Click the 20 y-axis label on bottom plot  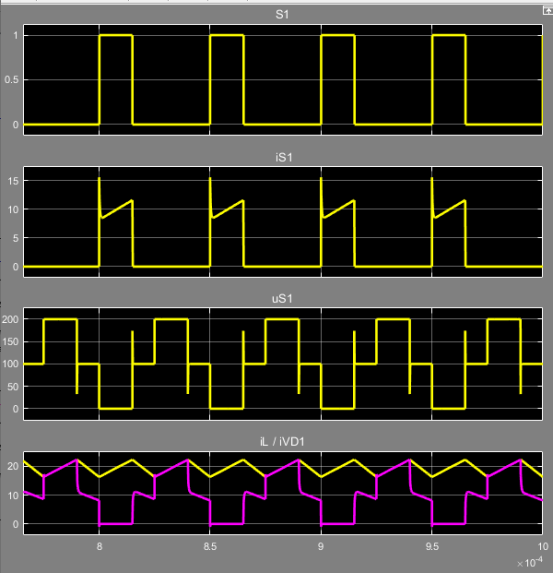(13, 466)
